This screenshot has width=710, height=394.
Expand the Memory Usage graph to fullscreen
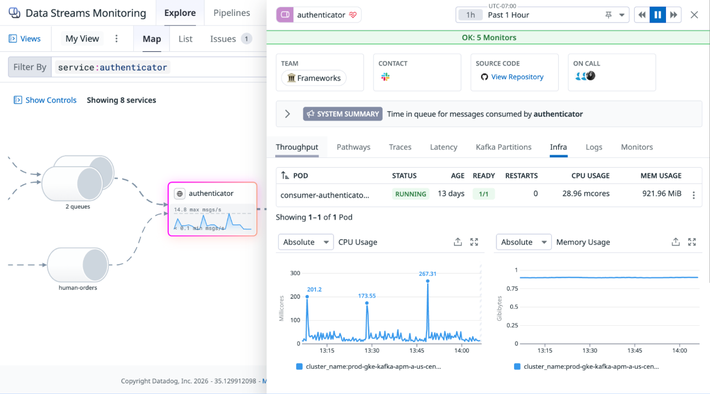tap(692, 242)
